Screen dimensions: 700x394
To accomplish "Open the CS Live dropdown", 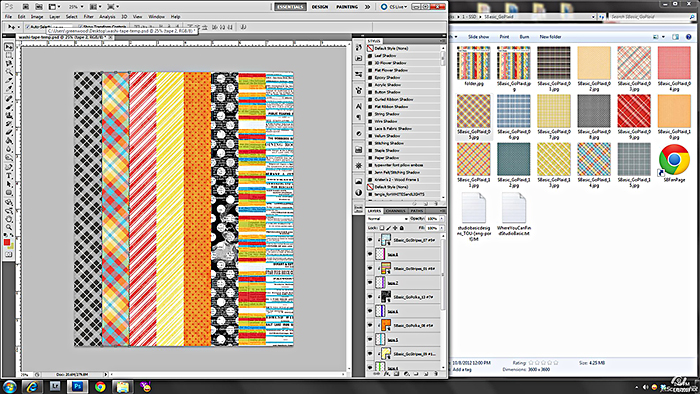I will (395, 7).
